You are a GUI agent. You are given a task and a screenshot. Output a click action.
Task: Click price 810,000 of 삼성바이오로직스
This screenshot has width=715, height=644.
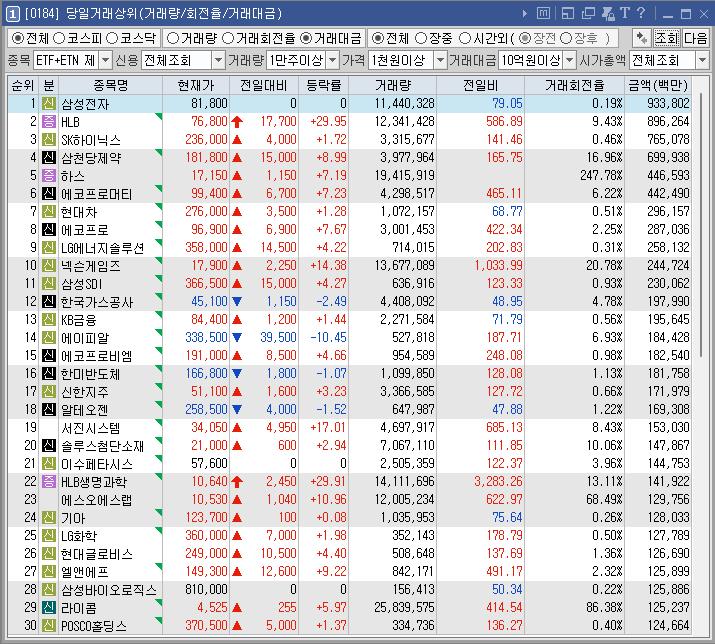[x=206, y=589]
